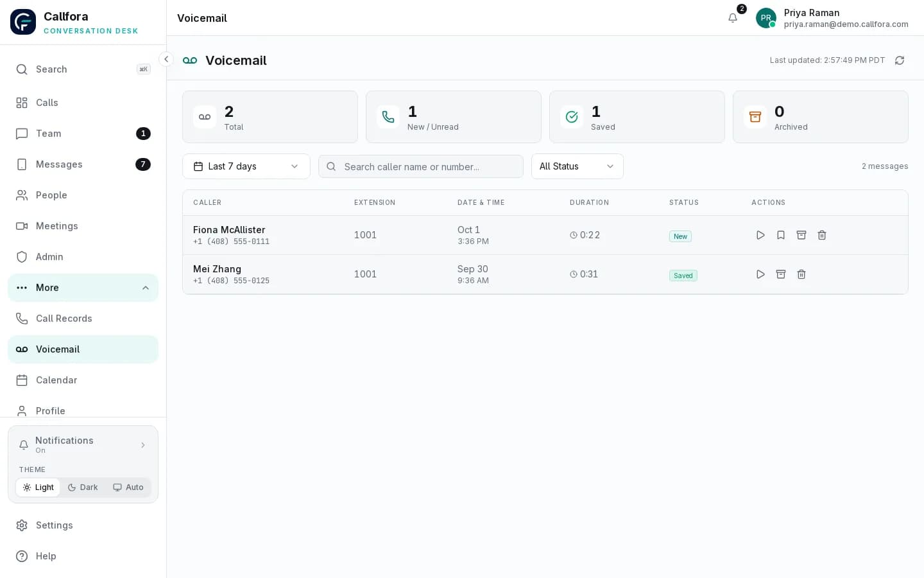This screenshot has width=924, height=578.
Task: Open Meetings in the sidebar
Action: click(83, 226)
